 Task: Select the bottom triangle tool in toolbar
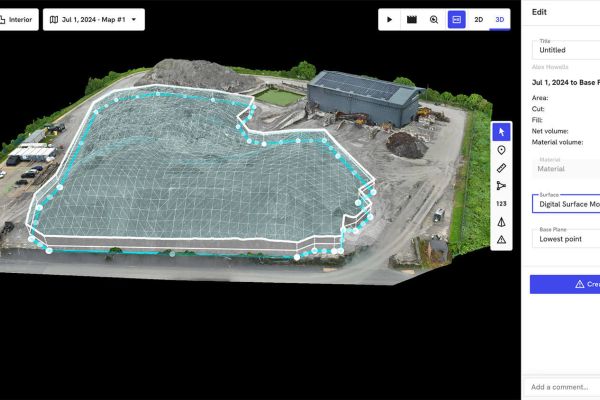coord(501,240)
